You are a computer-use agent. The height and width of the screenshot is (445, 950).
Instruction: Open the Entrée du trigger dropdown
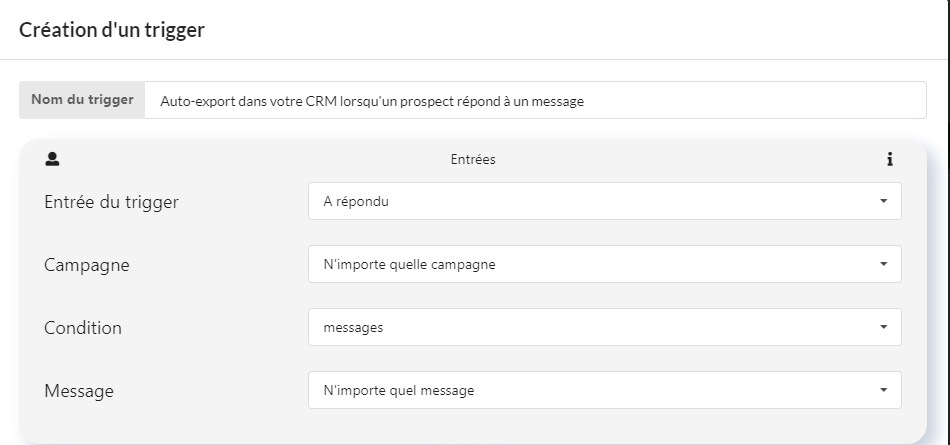tap(605, 201)
